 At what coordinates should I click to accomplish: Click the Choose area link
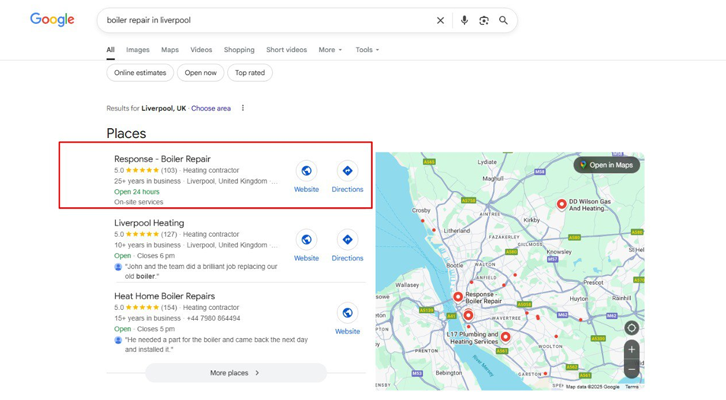click(x=211, y=108)
